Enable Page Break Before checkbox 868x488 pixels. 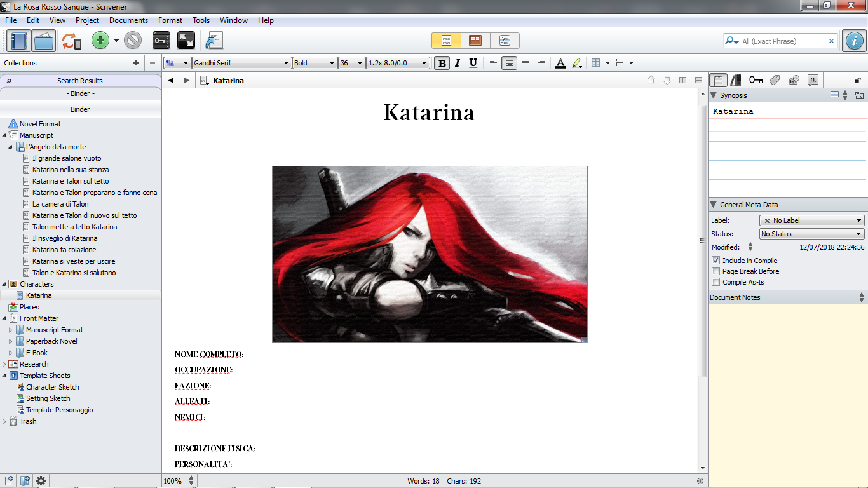click(715, 271)
